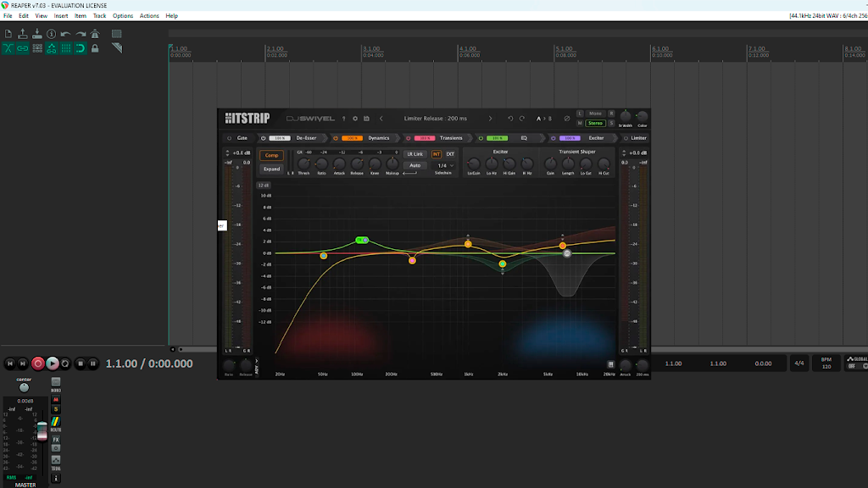
Task: Open the Insert menu
Action: (x=61, y=16)
